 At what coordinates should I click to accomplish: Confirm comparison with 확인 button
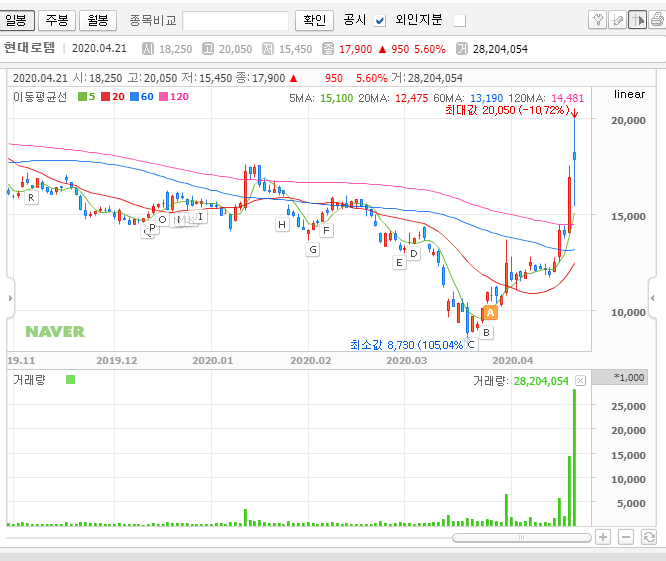314,20
